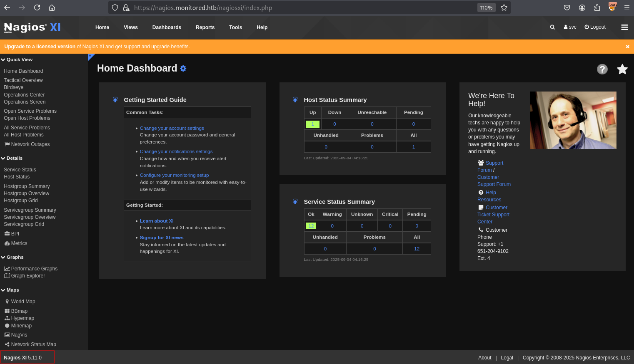Click Logout in the header
The image size is (634, 364).
click(595, 27)
